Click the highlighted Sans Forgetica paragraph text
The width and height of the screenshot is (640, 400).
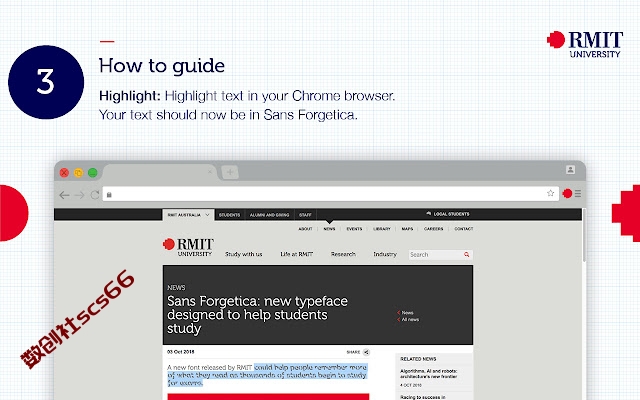point(267,375)
